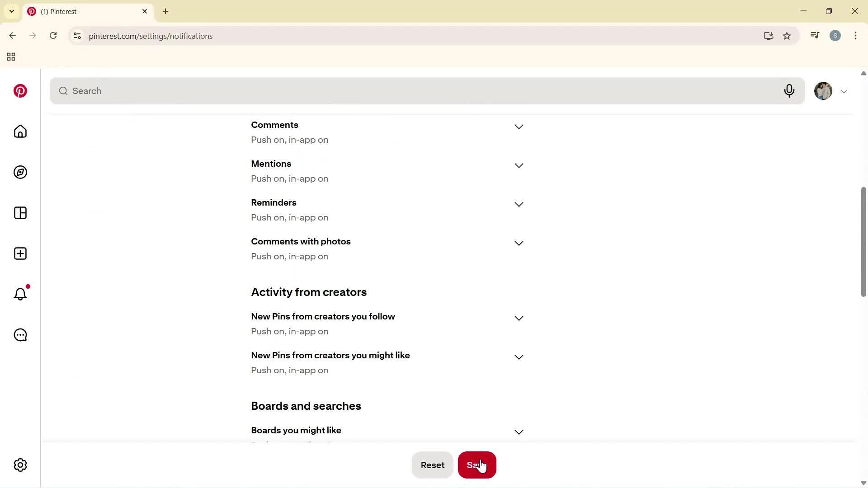Screen dimensions: 868x488
Task: Expand the Comments notification settings
Action: coord(519,127)
